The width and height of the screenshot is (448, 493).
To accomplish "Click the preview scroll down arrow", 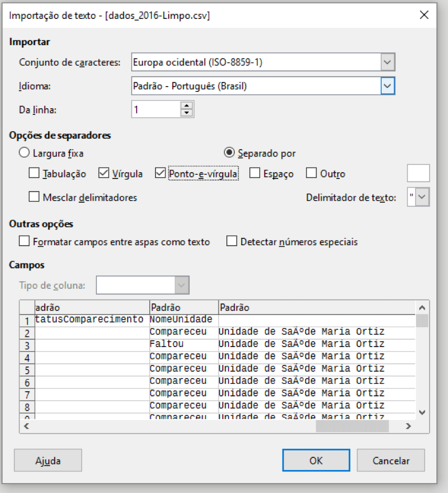I will click(x=422, y=412).
